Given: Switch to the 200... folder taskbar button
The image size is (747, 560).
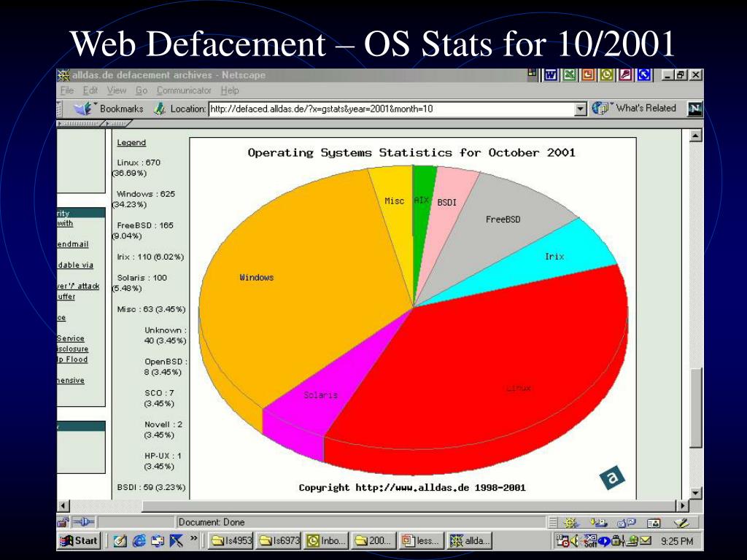Looking at the screenshot, I should pyautogui.click(x=374, y=540).
